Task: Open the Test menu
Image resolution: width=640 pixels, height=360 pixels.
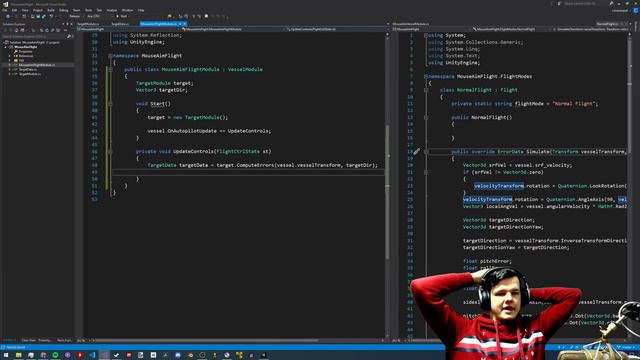Action: tap(99, 10)
